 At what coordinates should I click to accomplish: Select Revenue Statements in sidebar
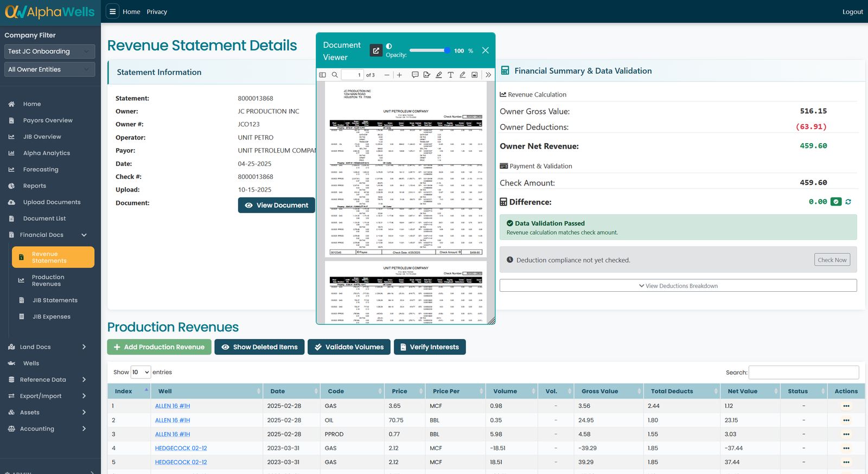pyautogui.click(x=53, y=257)
